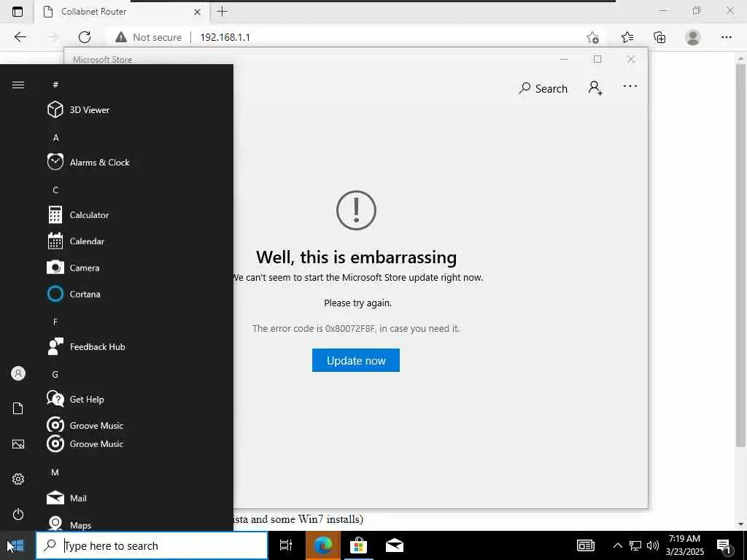Open Pictures from Start sidebar
Screen dimensions: 747x560
click(18, 444)
